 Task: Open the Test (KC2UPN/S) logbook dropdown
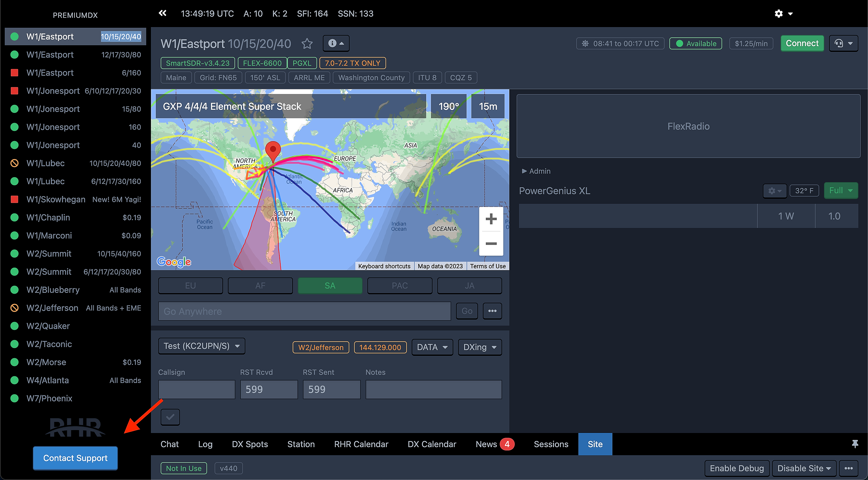[201, 346]
